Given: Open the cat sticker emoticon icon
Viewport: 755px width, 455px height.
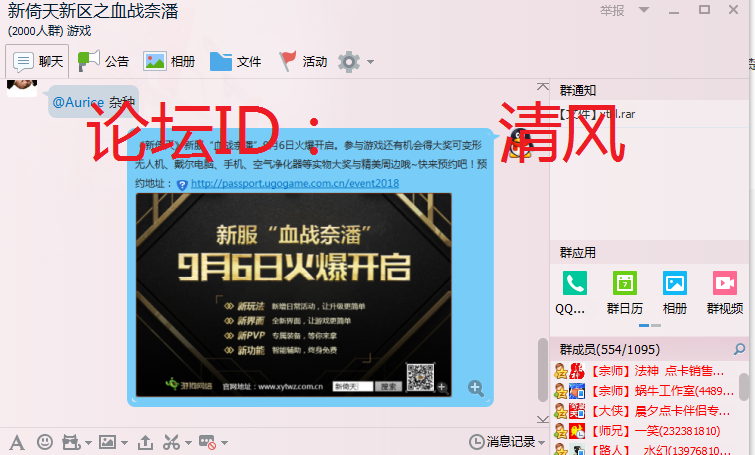Looking at the screenshot, I should pyautogui.click(x=71, y=442).
